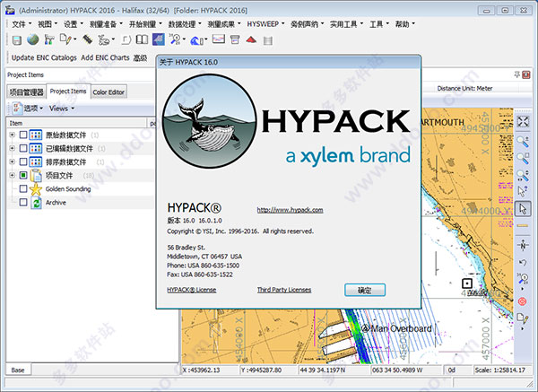Click the pan-zoom magnifier with arrows icon
The image size is (538, 392).
[x=523, y=175]
